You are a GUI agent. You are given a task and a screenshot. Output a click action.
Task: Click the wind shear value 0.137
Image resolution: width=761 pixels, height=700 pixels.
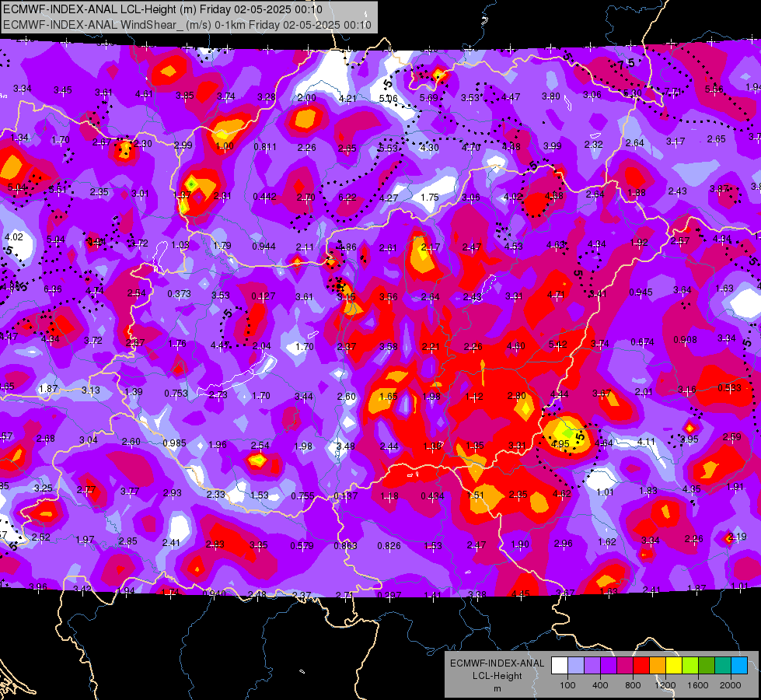[346, 496]
